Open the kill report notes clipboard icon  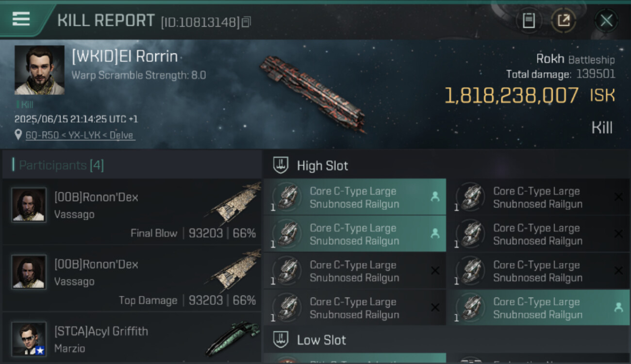pyautogui.click(x=528, y=20)
